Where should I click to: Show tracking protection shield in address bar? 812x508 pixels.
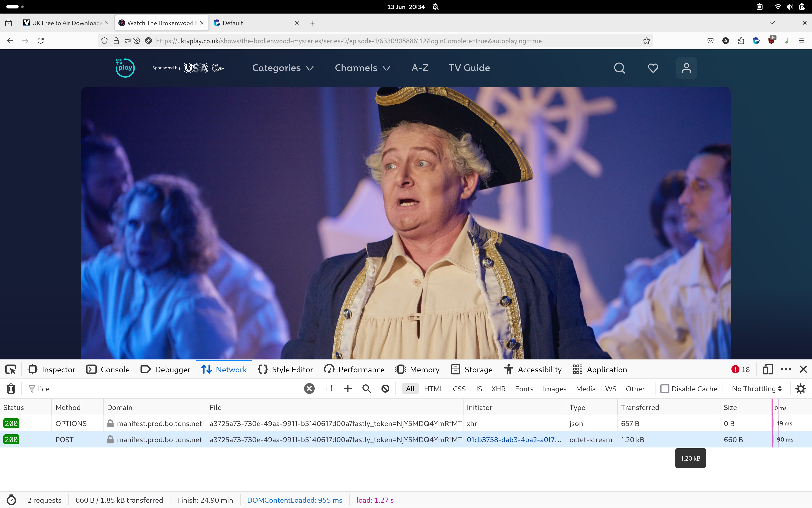click(x=104, y=41)
